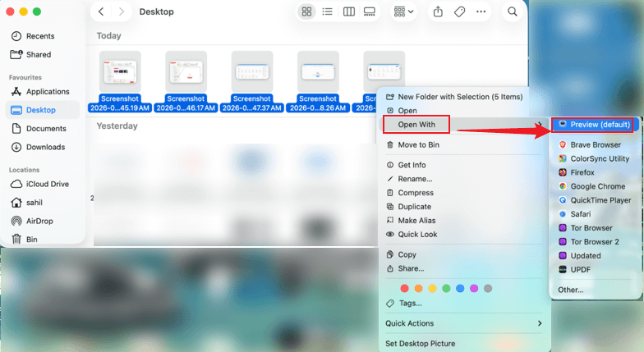Viewport: 644px width, 352px height.
Task: Select Desktop in the sidebar
Action: pyautogui.click(x=43, y=110)
